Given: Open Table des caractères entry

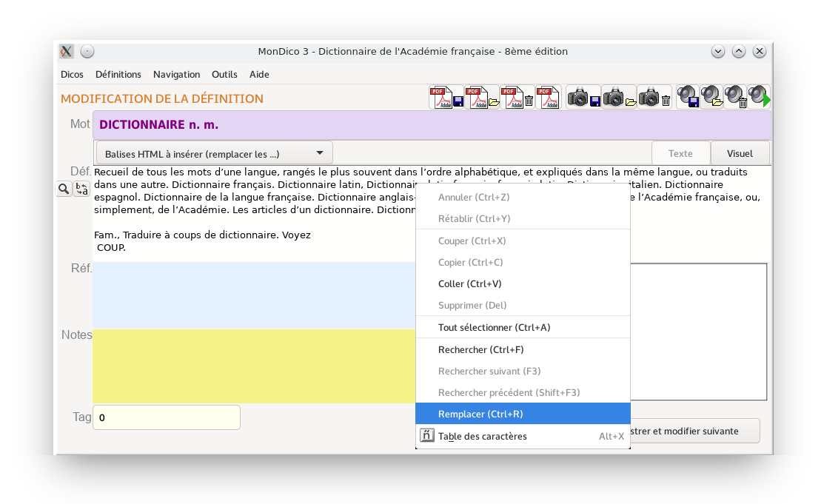Looking at the screenshot, I should click(523, 436).
